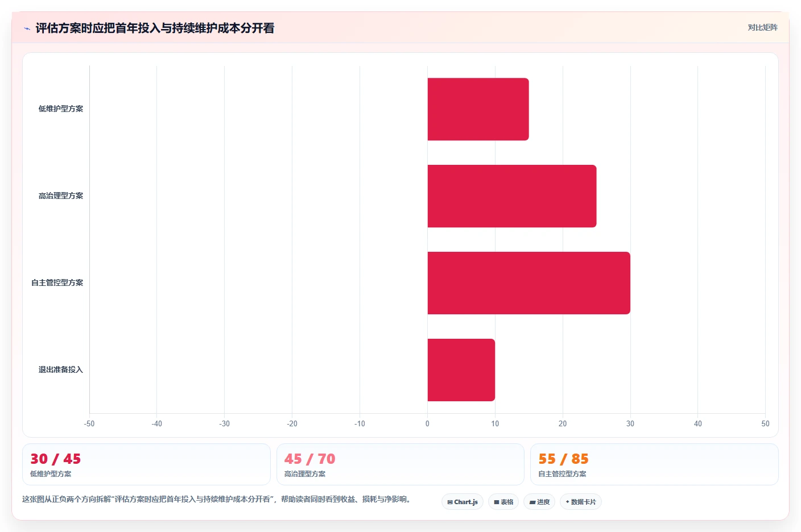The width and height of the screenshot is (801, 532).
Task: Click the x-axis tick label 40
Action: tap(698, 423)
